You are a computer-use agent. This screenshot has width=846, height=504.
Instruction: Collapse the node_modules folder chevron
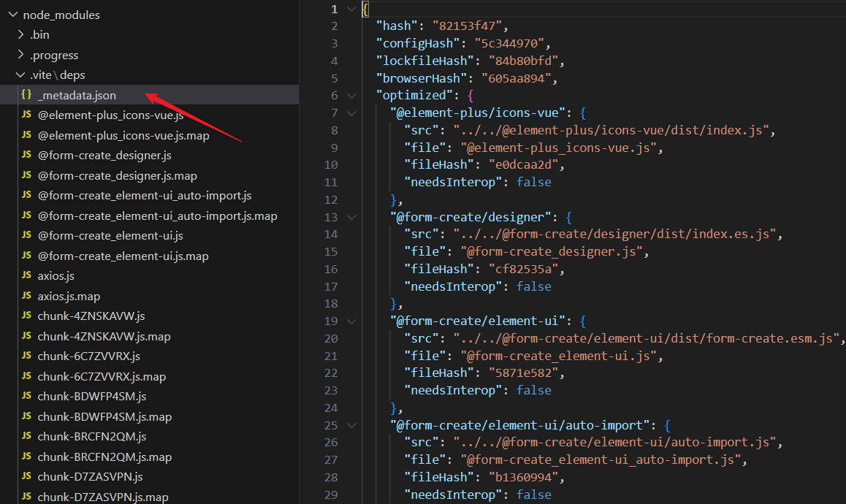[11, 15]
